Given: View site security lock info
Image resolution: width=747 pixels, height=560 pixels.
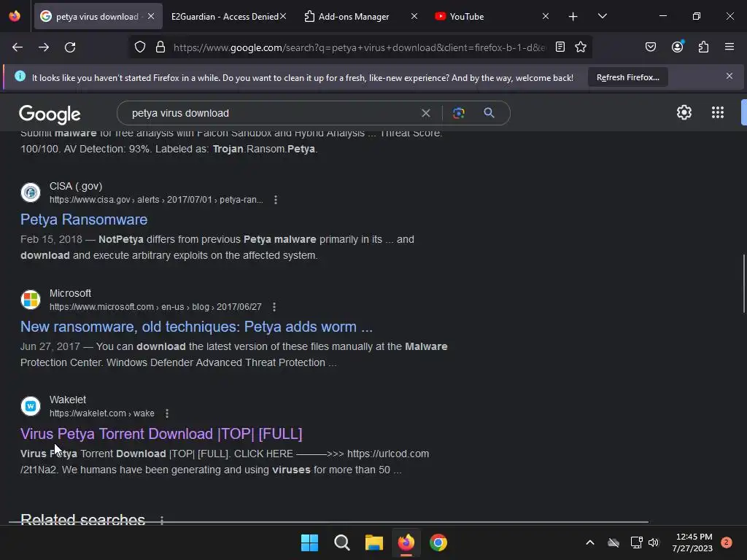Looking at the screenshot, I should [x=160, y=47].
